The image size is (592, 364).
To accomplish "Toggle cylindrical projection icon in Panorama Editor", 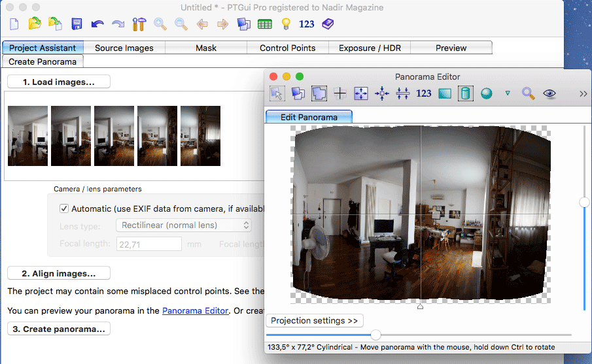I will coord(466,93).
